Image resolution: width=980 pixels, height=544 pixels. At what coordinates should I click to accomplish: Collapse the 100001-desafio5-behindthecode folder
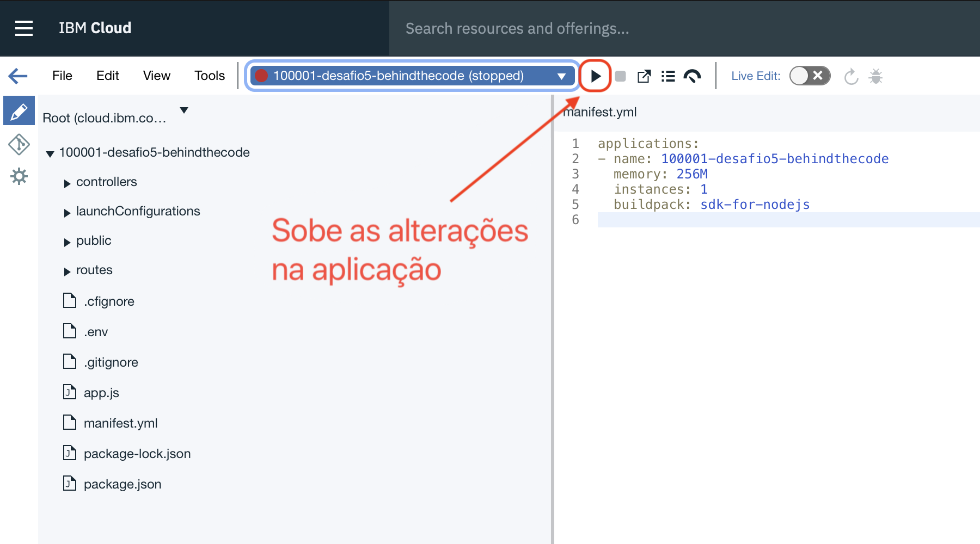[x=50, y=154]
